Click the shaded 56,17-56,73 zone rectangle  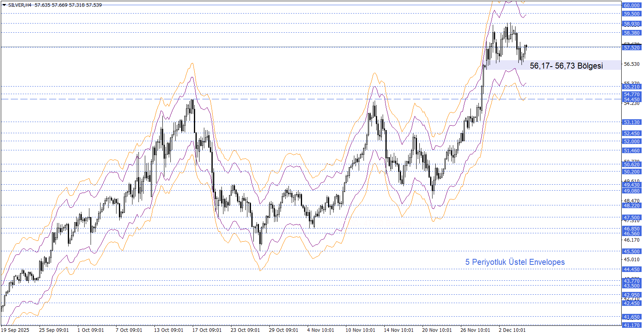pyautogui.click(x=507, y=65)
